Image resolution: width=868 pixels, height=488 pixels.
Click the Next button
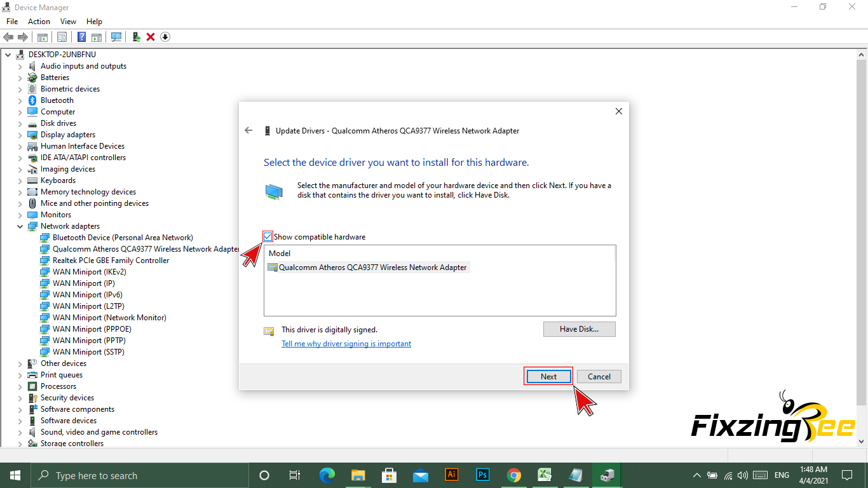548,376
